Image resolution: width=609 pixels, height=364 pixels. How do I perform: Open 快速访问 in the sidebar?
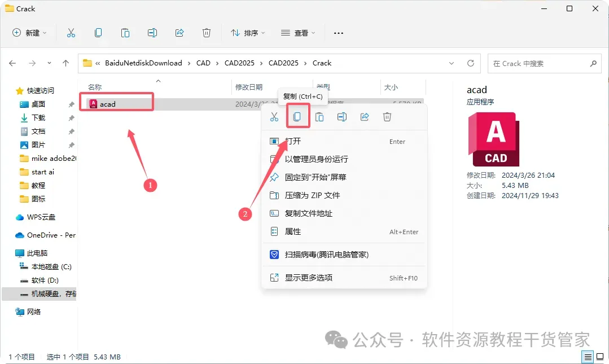tap(41, 90)
